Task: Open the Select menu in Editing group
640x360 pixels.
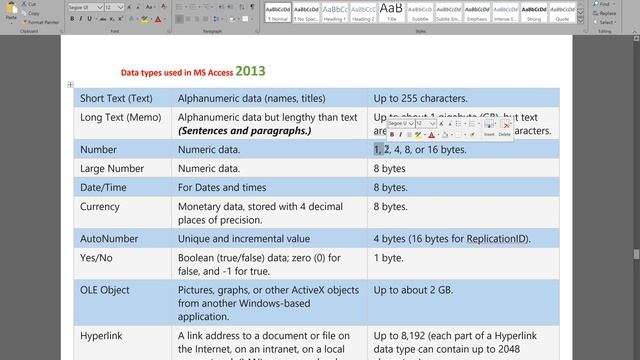Action: [x=605, y=22]
